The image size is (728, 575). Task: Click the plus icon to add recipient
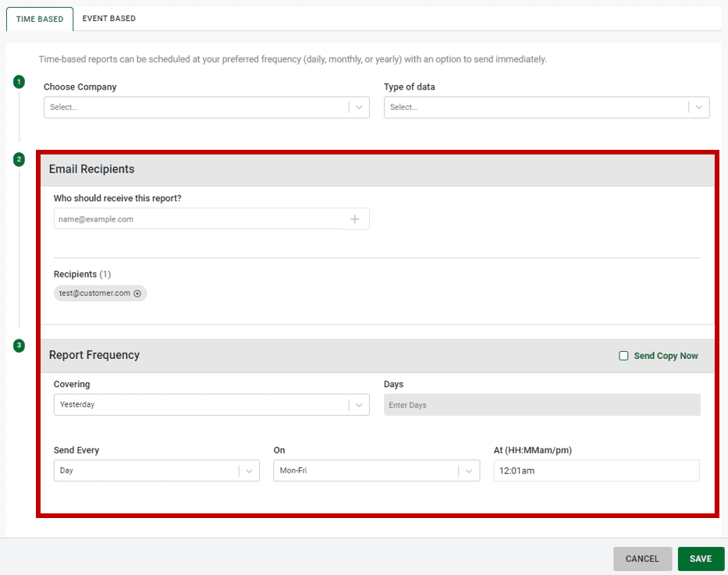click(355, 218)
